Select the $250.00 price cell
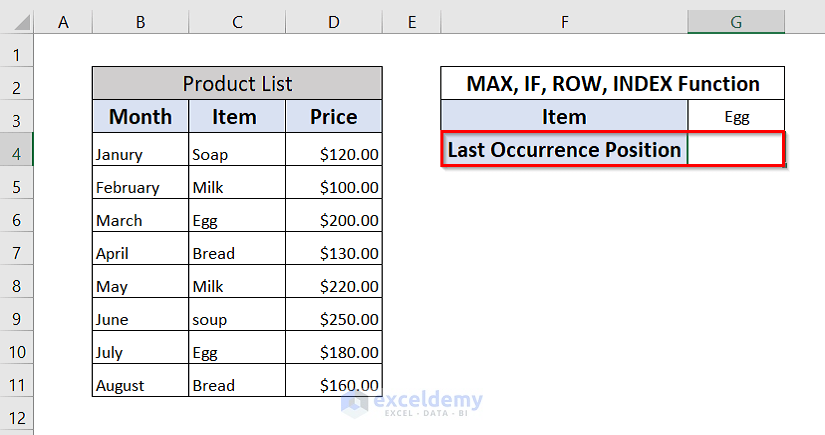Image resolution: width=825 pixels, height=435 pixels. (x=333, y=319)
